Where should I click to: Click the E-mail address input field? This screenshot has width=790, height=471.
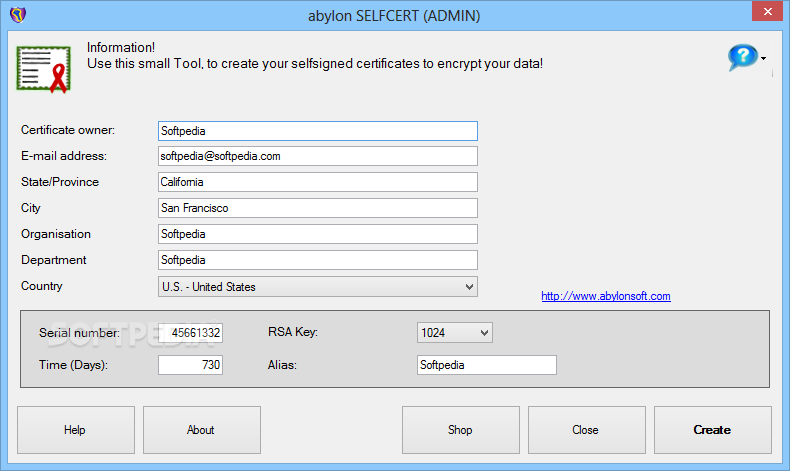(317, 156)
